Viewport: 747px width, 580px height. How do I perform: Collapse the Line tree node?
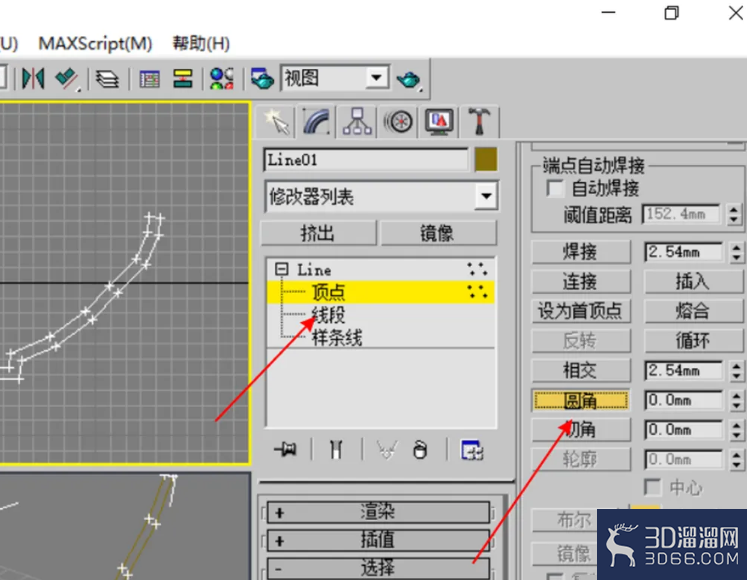coord(282,269)
